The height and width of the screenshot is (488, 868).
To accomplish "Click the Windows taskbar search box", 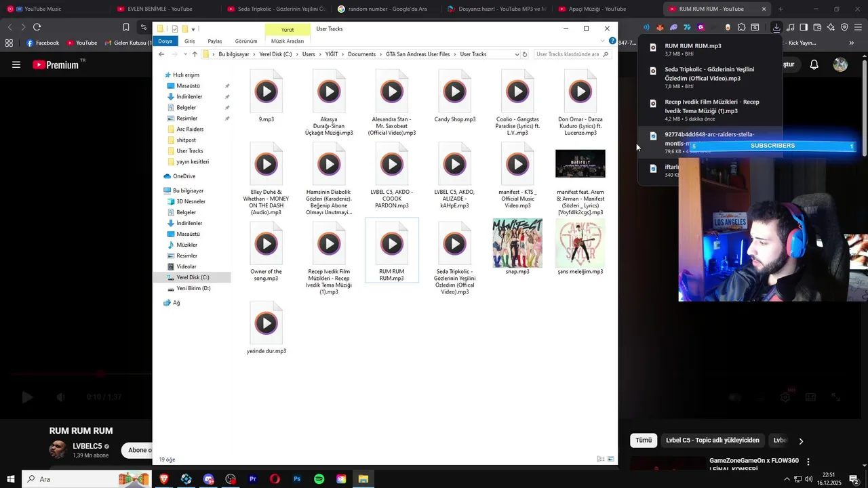I will [86, 479].
